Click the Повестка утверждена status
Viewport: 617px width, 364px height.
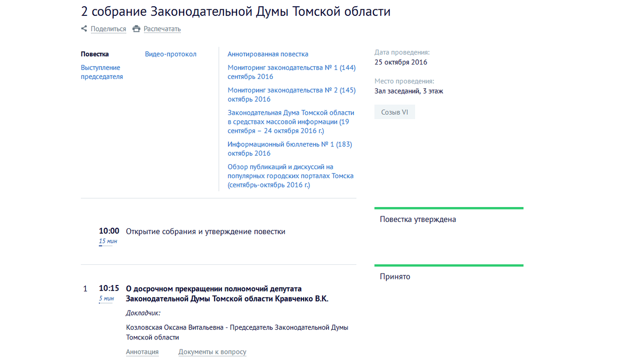pos(418,220)
